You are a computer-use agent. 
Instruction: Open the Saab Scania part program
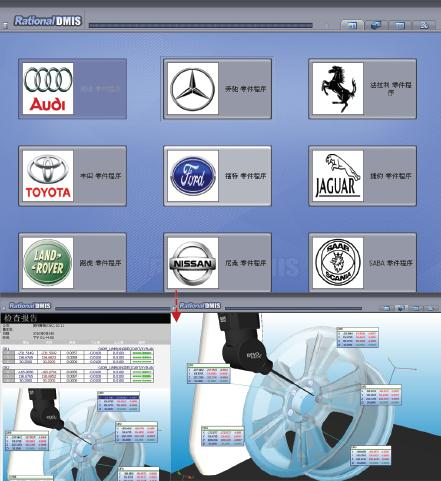362,262
